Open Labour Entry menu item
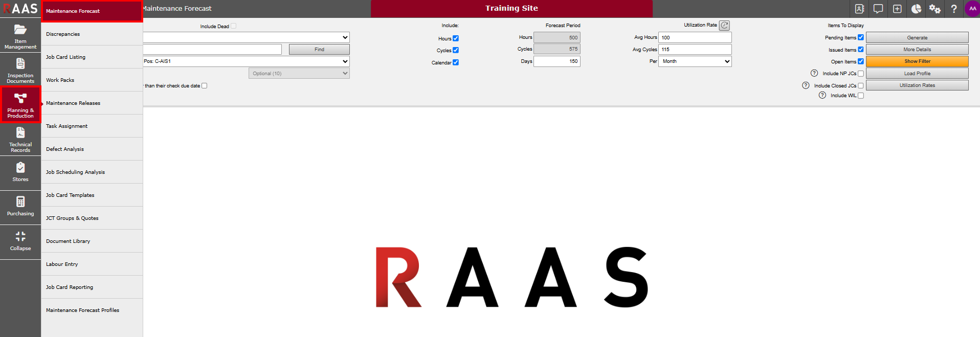 tap(92, 264)
